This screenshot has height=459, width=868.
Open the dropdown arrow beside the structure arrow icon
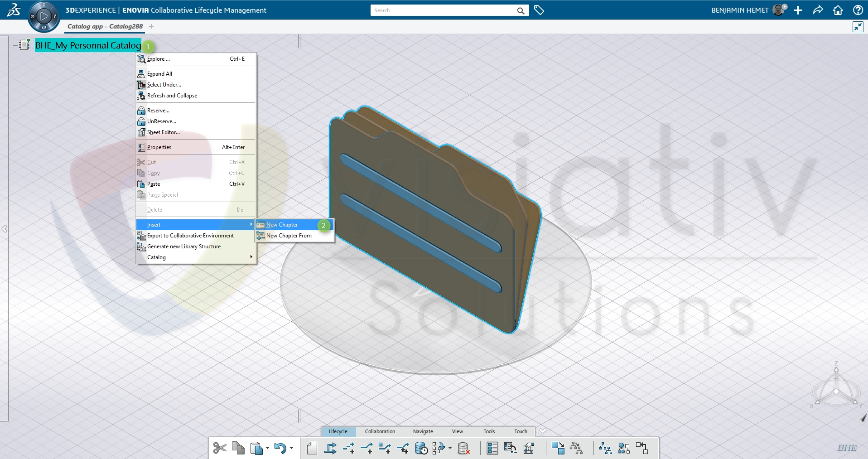coord(450,448)
